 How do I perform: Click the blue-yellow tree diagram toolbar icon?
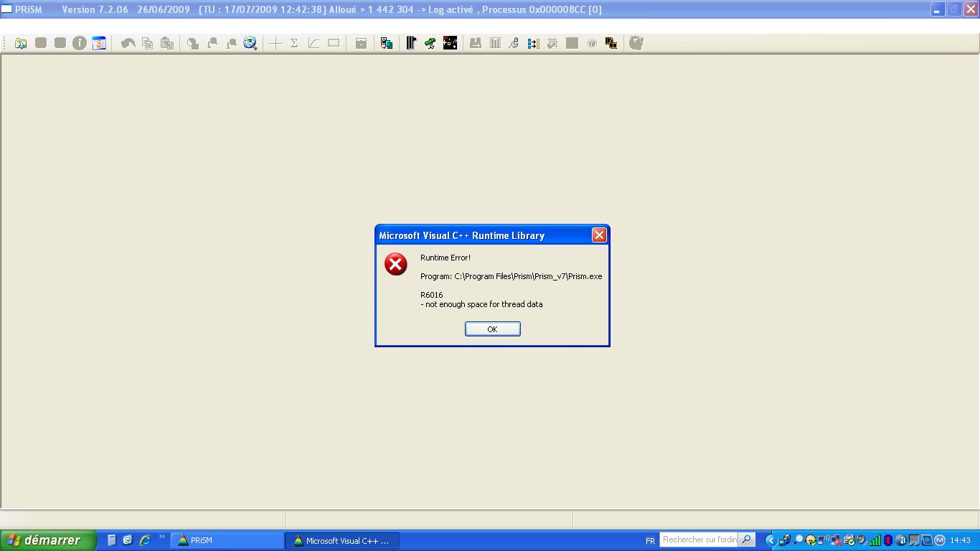click(533, 43)
